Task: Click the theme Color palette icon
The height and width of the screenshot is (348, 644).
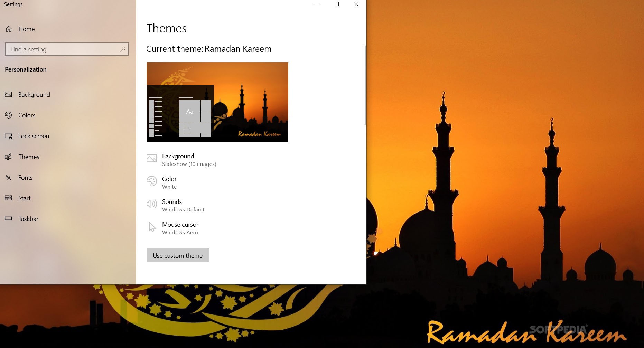Action: click(x=152, y=181)
